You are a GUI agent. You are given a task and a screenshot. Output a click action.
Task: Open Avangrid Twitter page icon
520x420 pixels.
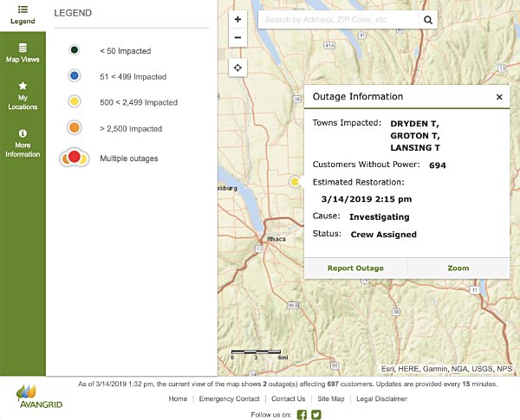click(316, 414)
